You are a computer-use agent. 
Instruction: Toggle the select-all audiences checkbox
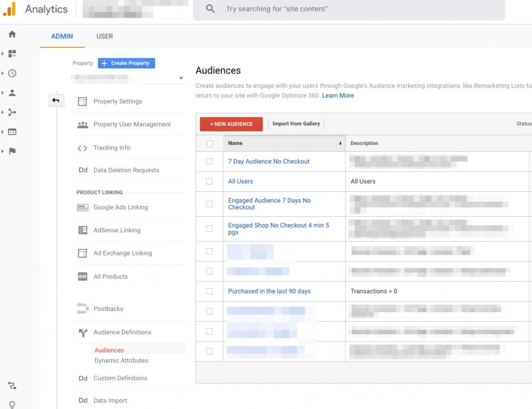(210, 143)
